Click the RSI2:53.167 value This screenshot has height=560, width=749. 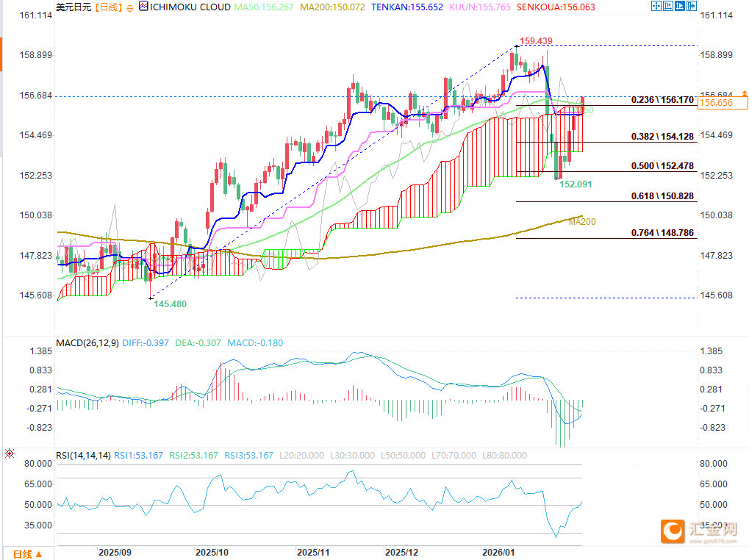(x=193, y=456)
